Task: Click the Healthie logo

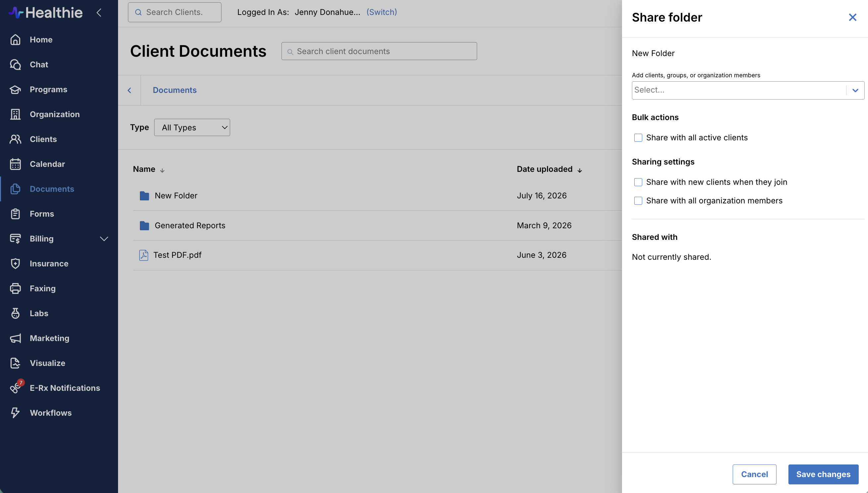Action: tap(45, 13)
